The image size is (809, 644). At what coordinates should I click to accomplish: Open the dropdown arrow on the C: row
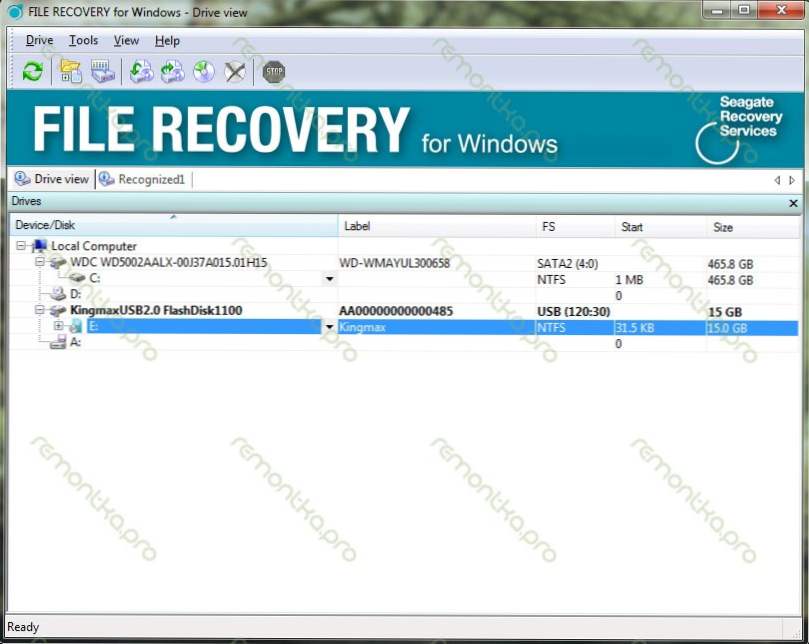[330, 279]
